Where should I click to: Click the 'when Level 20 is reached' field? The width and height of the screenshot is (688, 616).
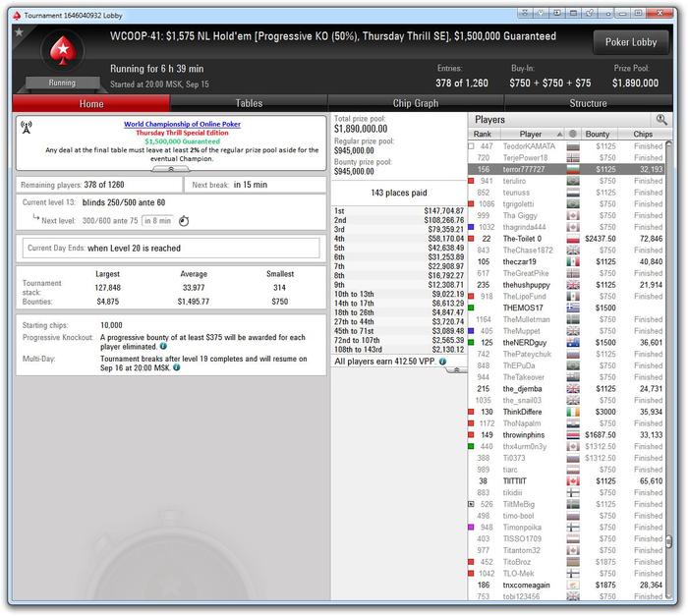171,249
